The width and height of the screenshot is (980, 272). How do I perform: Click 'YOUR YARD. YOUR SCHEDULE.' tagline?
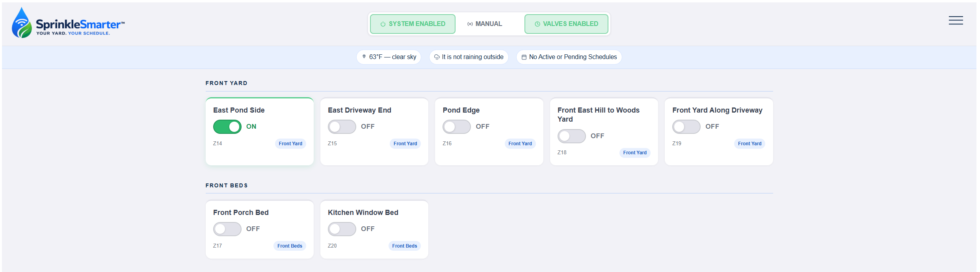click(x=73, y=33)
